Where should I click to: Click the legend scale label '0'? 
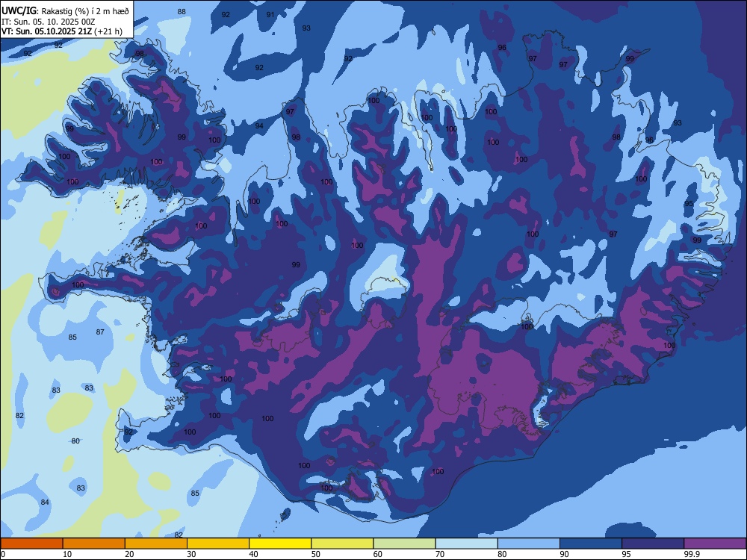coord(3,554)
